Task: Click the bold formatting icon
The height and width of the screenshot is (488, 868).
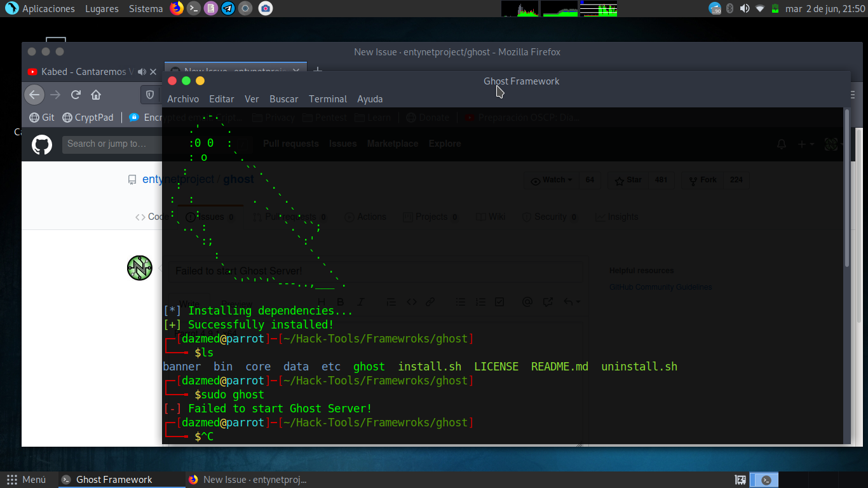Action: coord(341,301)
